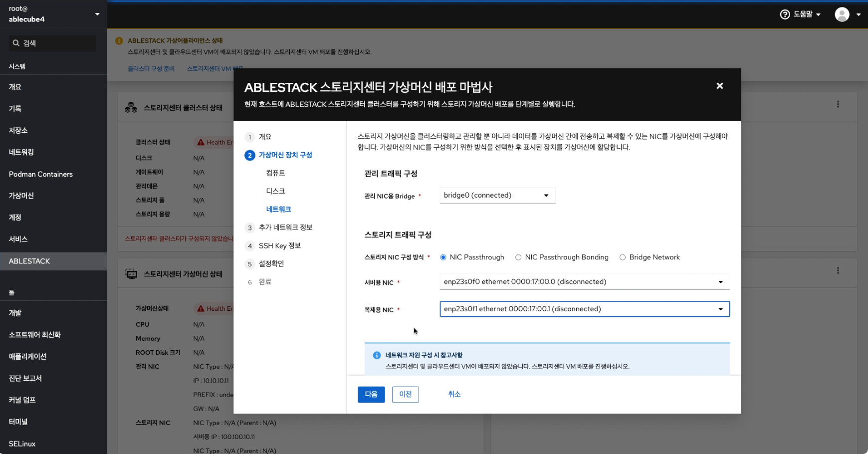Click the storage center cluster status icon
Screen dimensions: 868x454
[131, 107]
